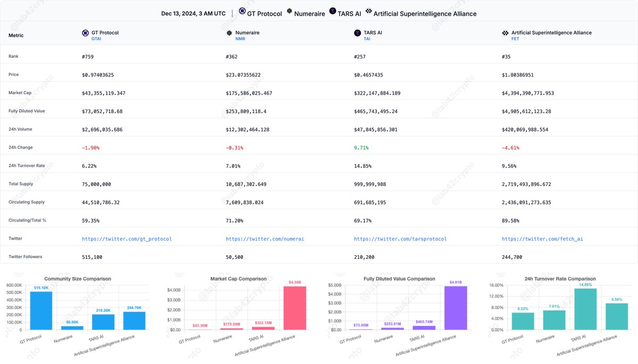Open the Numerai Twitter link
The image size is (638, 364).
click(x=265, y=239)
